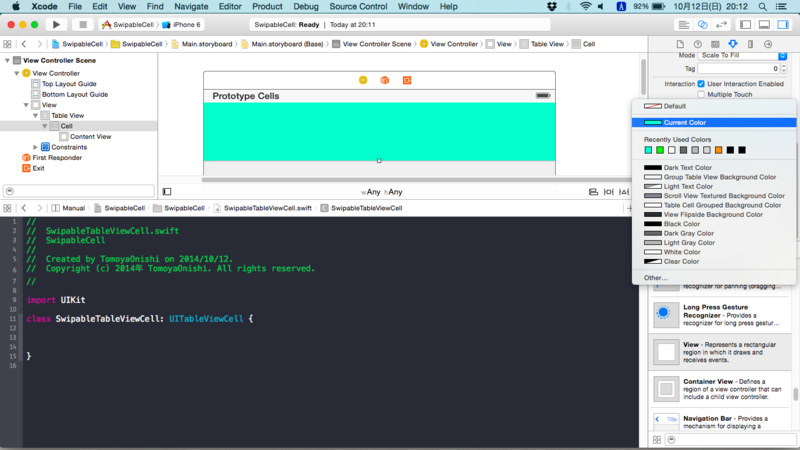Open the Notification Center
The height and width of the screenshot is (450, 800).
coord(781,7)
